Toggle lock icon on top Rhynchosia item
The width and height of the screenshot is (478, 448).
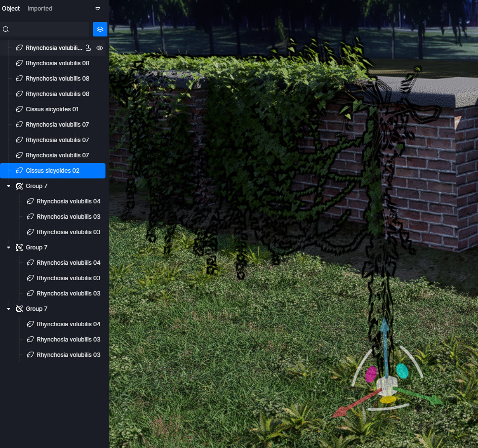point(88,48)
